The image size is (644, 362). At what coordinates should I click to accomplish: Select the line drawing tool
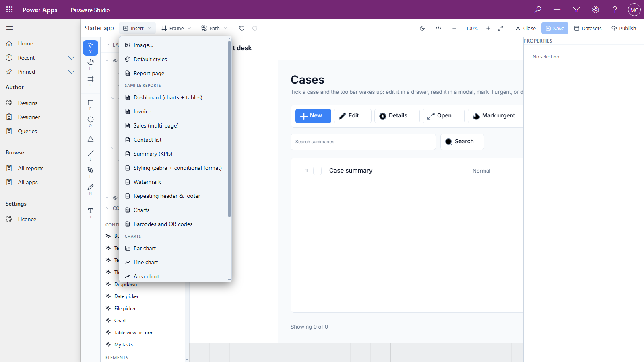(x=91, y=155)
